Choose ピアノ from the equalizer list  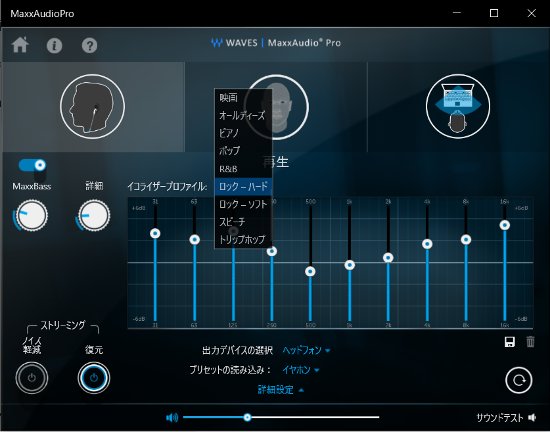coord(243,133)
